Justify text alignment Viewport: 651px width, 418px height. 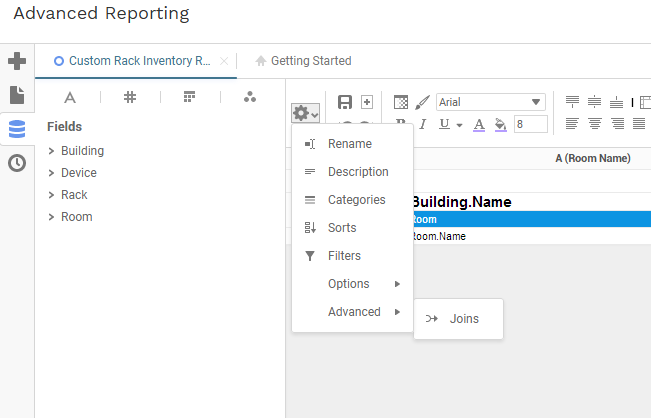click(639, 124)
